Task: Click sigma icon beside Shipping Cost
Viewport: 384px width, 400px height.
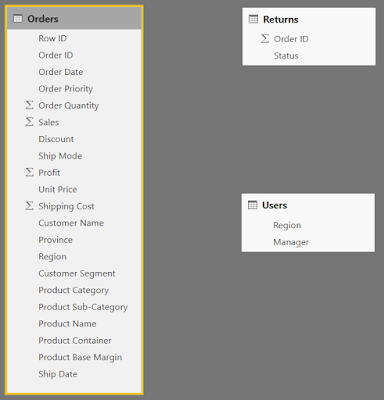Action: click(x=29, y=206)
